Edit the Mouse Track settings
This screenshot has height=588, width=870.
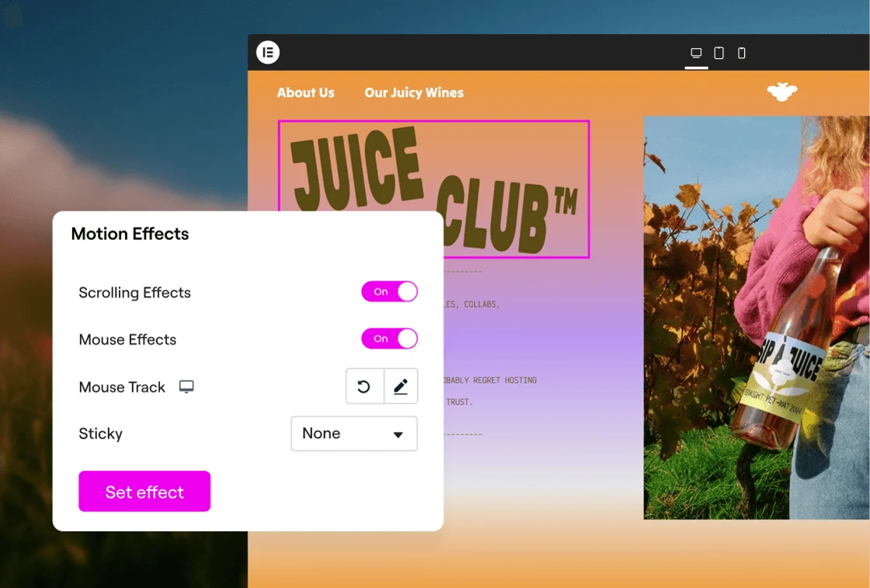point(401,386)
